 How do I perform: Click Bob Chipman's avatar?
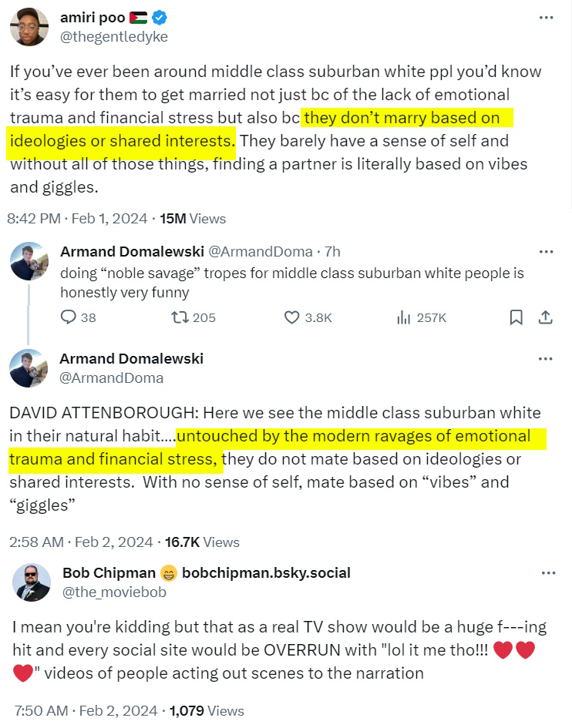click(x=31, y=582)
